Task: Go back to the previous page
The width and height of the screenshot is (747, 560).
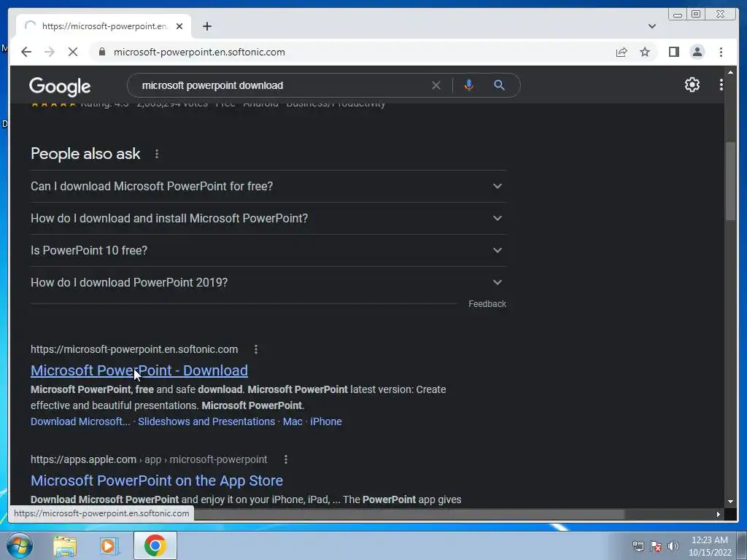Action: pyautogui.click(x=26, y=52)
